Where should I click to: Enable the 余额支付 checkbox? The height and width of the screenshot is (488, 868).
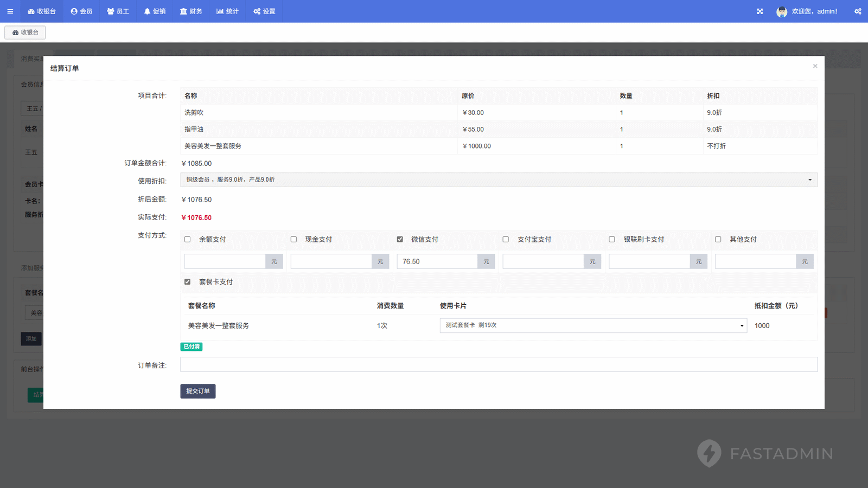point(188,239)
